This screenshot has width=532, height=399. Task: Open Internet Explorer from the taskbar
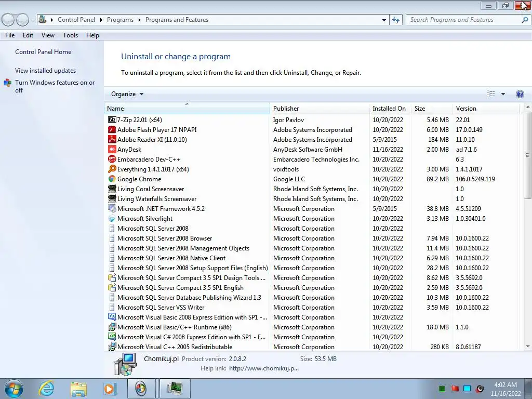tap(46, 389)
